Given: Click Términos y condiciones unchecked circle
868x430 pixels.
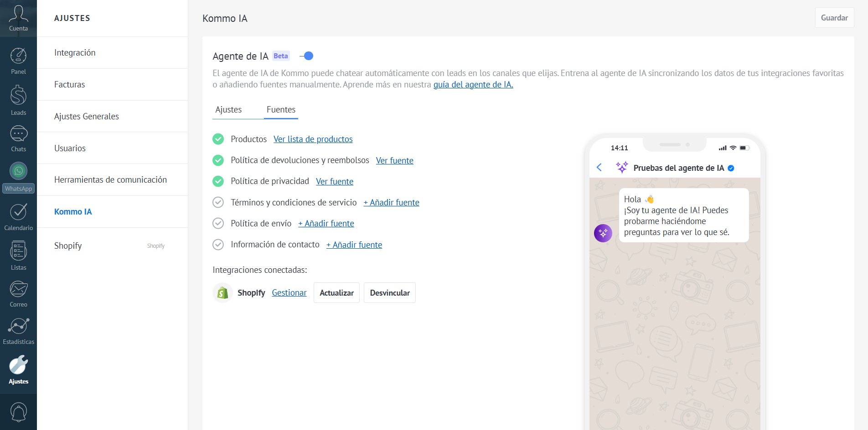Looking at the screenshot, I should coord(218,202).
